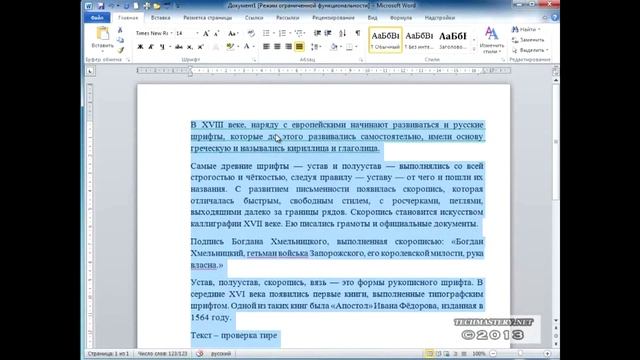
Task: Switch to the Рецензирование (Review) tab
Action: 333,18
